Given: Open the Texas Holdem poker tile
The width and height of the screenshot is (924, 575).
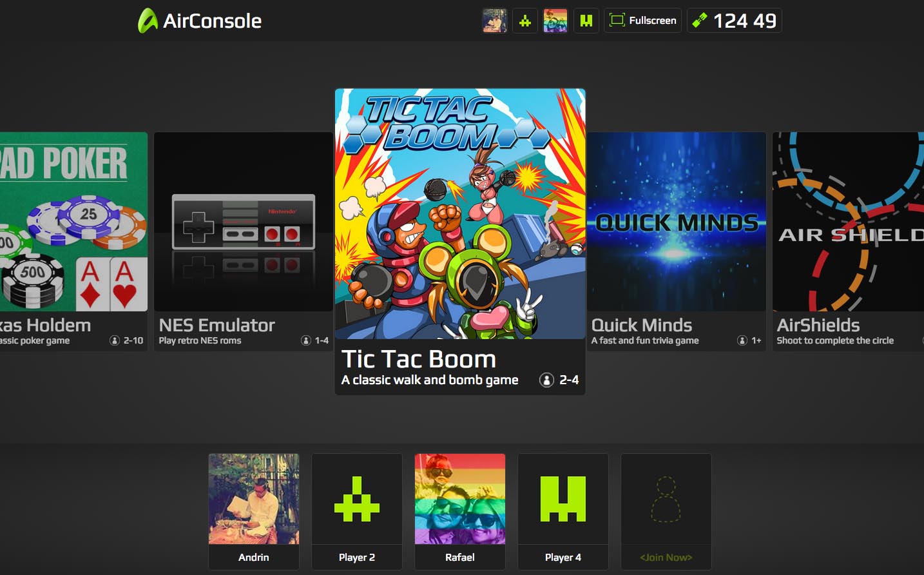Looking at the screenshot, I should (73, 242).
